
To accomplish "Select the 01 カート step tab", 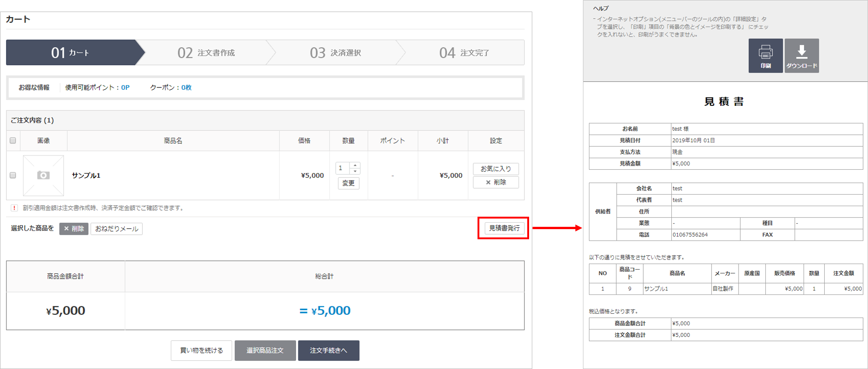I will 71,53.
